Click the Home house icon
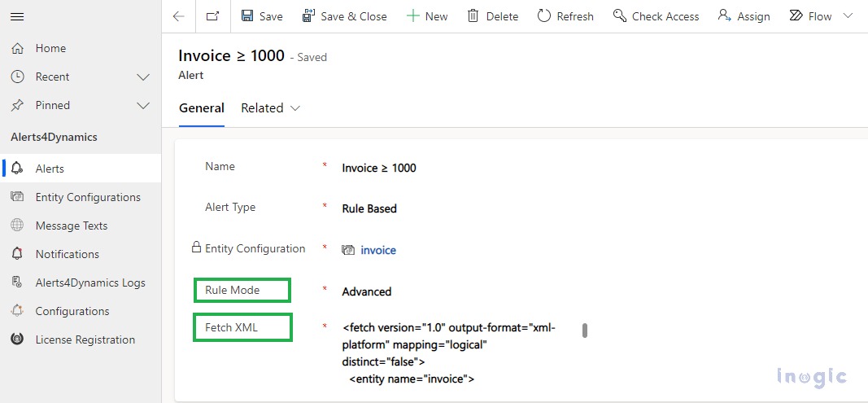868x403 pixels. [17, 48]
